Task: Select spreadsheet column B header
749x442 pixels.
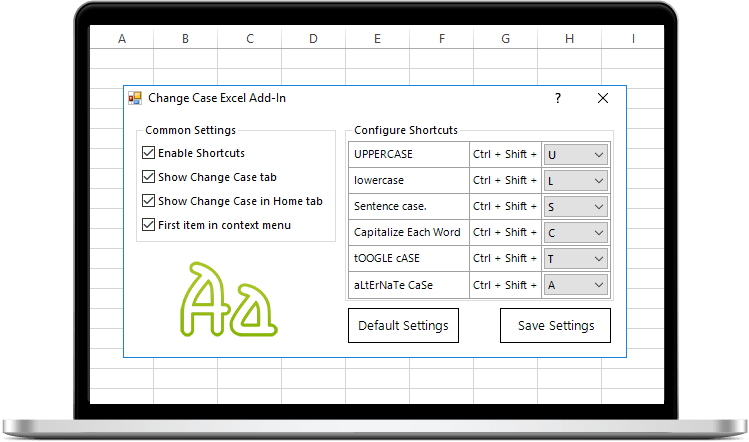Action: click(x=185, y=39)
